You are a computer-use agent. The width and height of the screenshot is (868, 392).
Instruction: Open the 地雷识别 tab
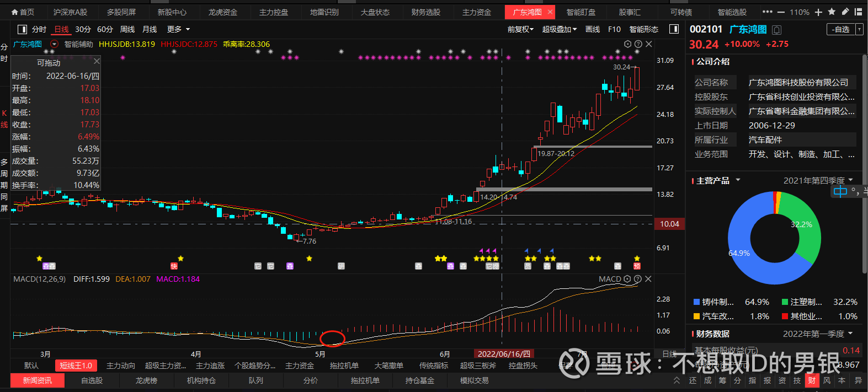[324, 12]
